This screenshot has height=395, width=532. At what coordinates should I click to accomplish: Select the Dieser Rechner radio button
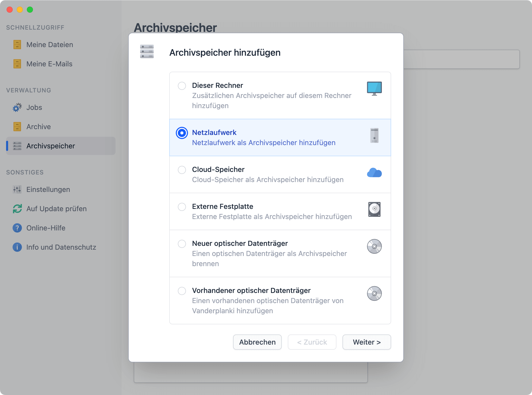[x=182, y=86]
